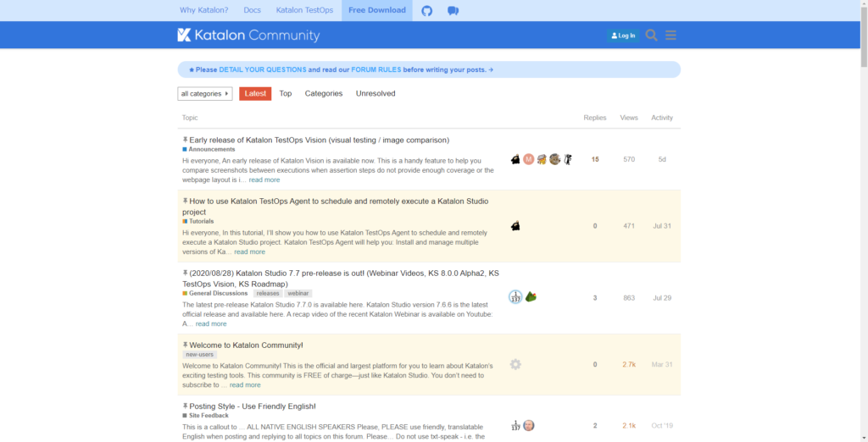
Task: Click the webinar tag
Action: tap(298, 293)
